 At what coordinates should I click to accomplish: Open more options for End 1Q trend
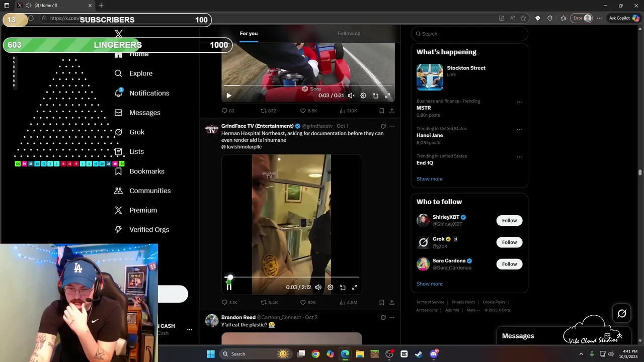pos(519,157)
